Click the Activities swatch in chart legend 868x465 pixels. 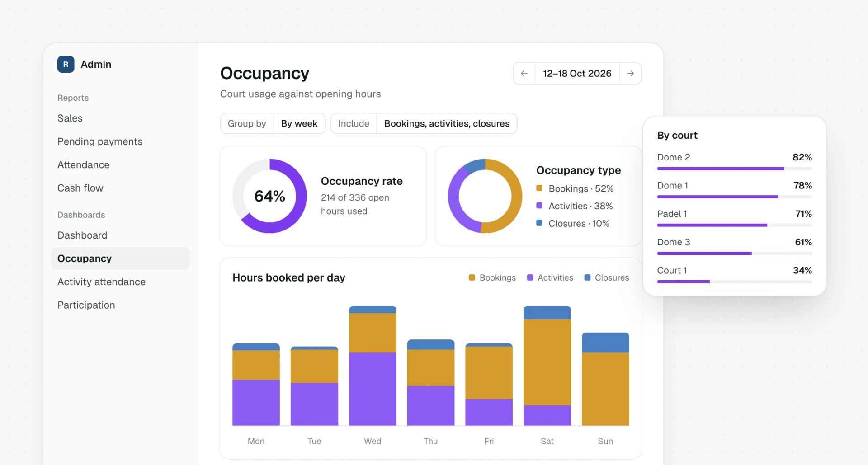tap(530, 277)
